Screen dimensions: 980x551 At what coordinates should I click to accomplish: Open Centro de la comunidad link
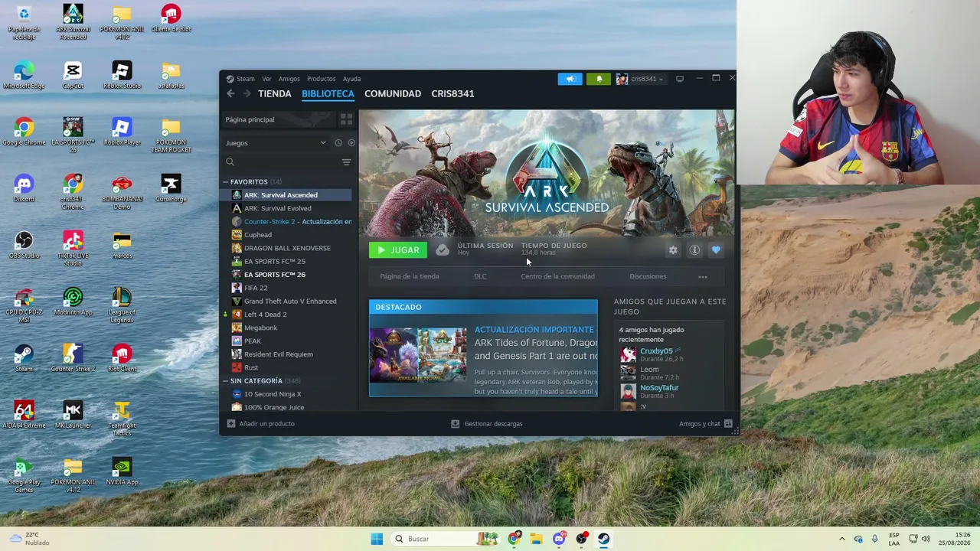pyautogui.click(x=557, y=276)
